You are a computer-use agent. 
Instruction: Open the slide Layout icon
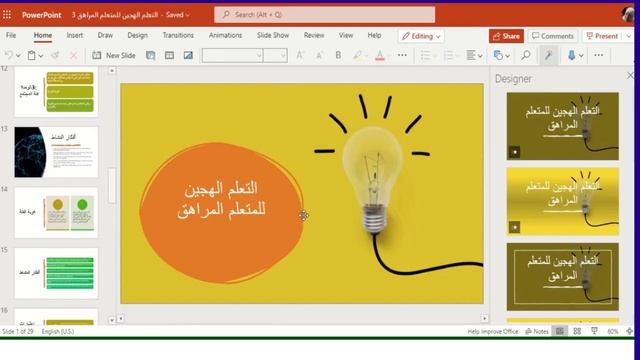(x=151, y=55)
